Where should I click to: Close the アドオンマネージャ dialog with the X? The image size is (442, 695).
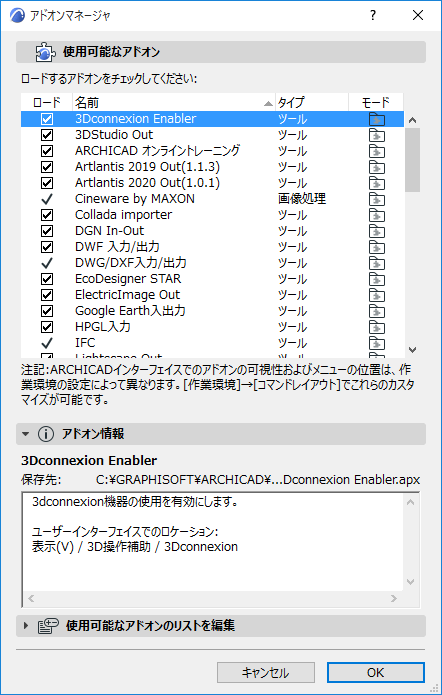click(x=418, y=16)
